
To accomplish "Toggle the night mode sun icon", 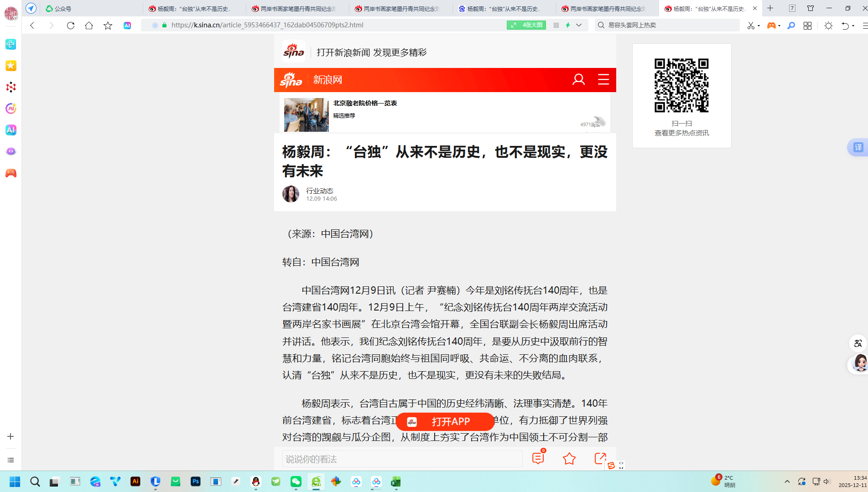I will (x=828, y=26).
